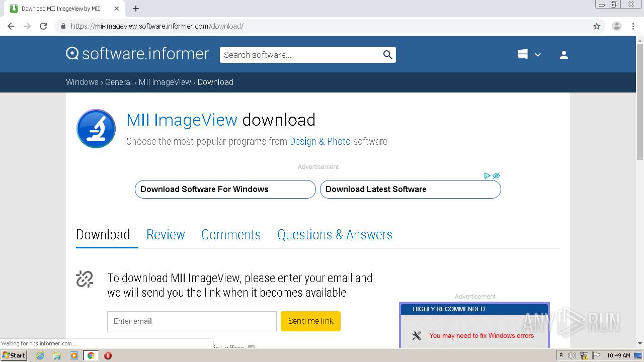This screenshot has width=644, height=362.
Task: Toggle the special offers checkbox
Action: click(x=252, y=347)
